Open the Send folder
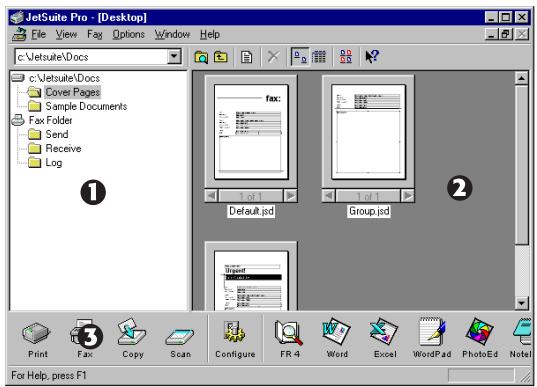This screenshot has height=387, width=537. point(57,134)
